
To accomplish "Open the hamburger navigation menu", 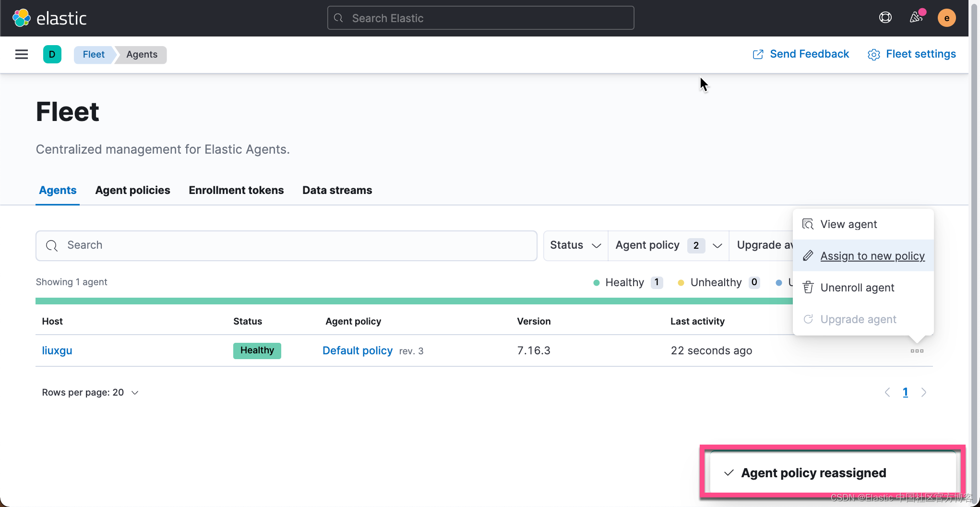I will point(22,54).
